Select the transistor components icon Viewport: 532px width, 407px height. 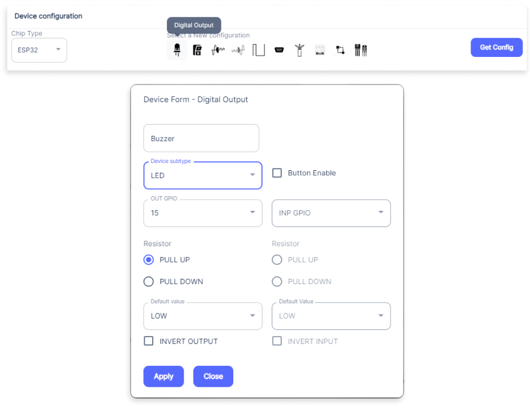(x=361, y=50)
